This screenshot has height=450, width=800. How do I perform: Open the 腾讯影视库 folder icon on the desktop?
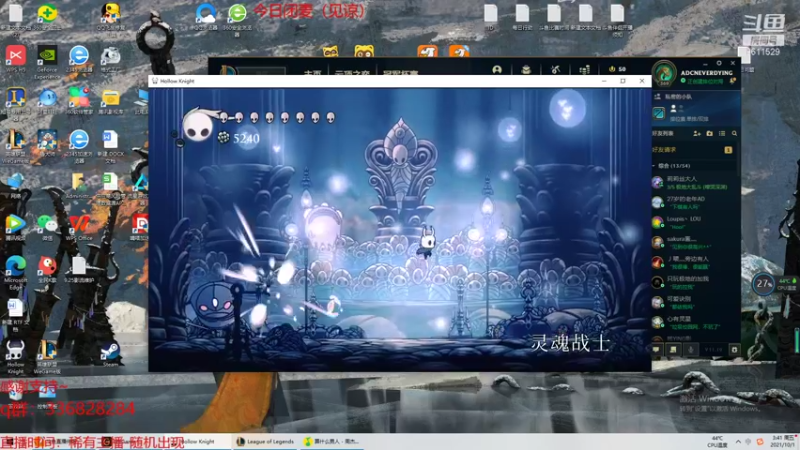point(110,102)
